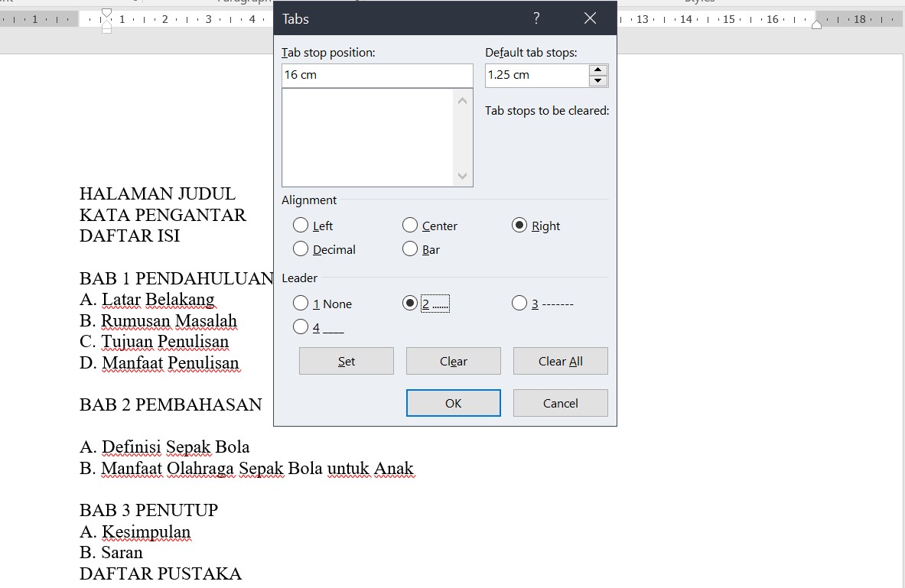
Task: Click the DAFTAR PUSTAKA line
Action: [161, 573]
